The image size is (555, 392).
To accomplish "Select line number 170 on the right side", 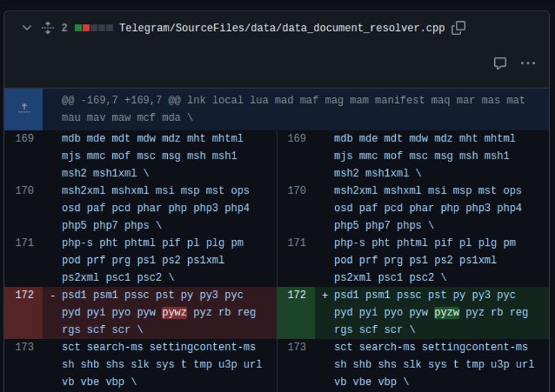I will (x=297, y=191).
